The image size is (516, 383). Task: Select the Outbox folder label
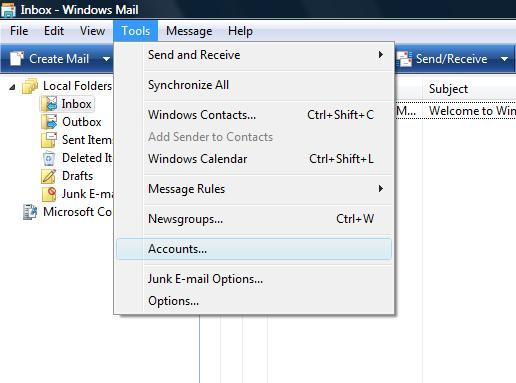coord(82,122)
